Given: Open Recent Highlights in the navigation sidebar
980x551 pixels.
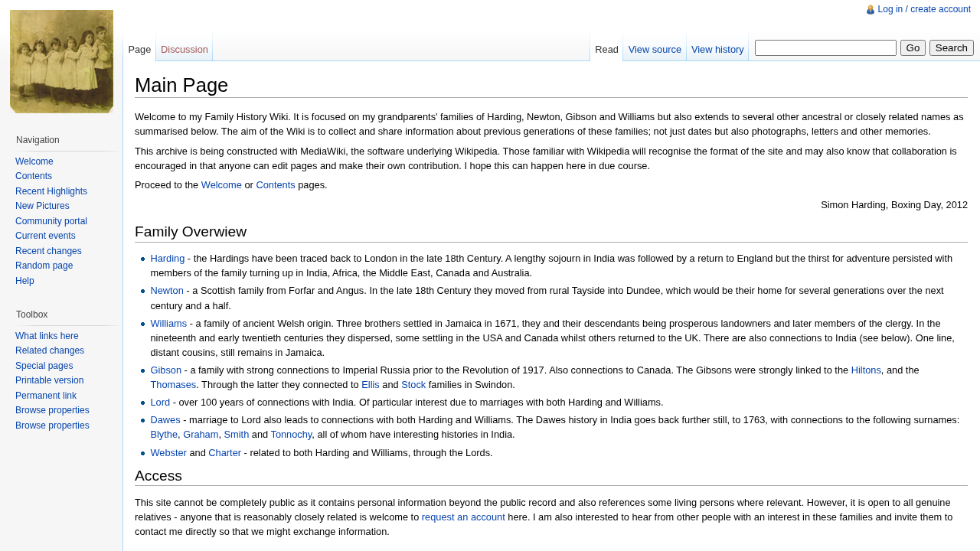Looking at the screenshot, I should pos(51,191).
